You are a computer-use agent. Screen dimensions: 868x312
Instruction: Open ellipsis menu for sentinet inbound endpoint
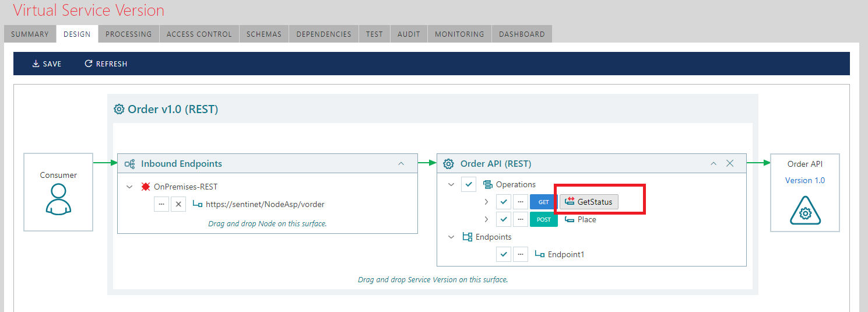(161, 204)
